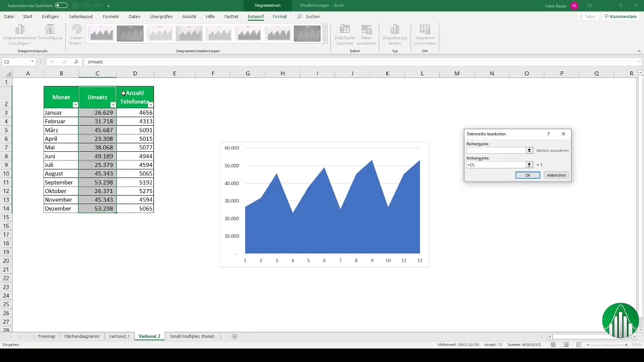This screenshot has height=362, width=644.
Task: Click the redo arrow in quick access toolbar
Action: click(x=97, y=5)
